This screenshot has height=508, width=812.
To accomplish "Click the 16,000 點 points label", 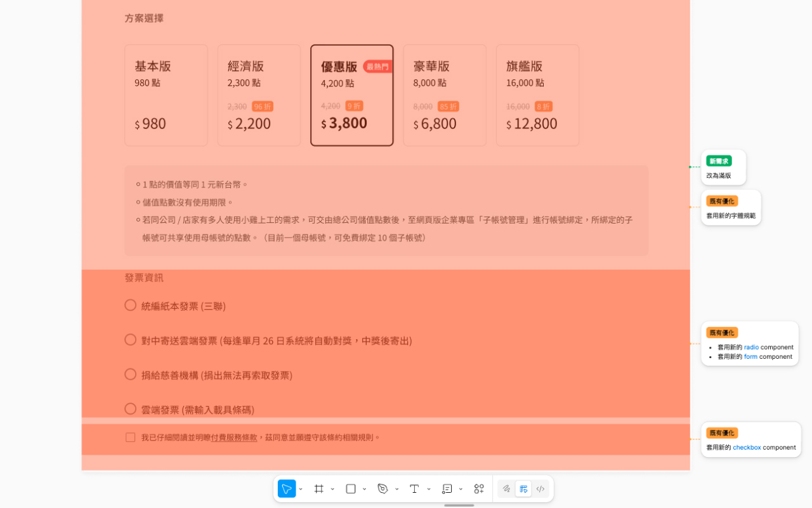I will (525, 83).
